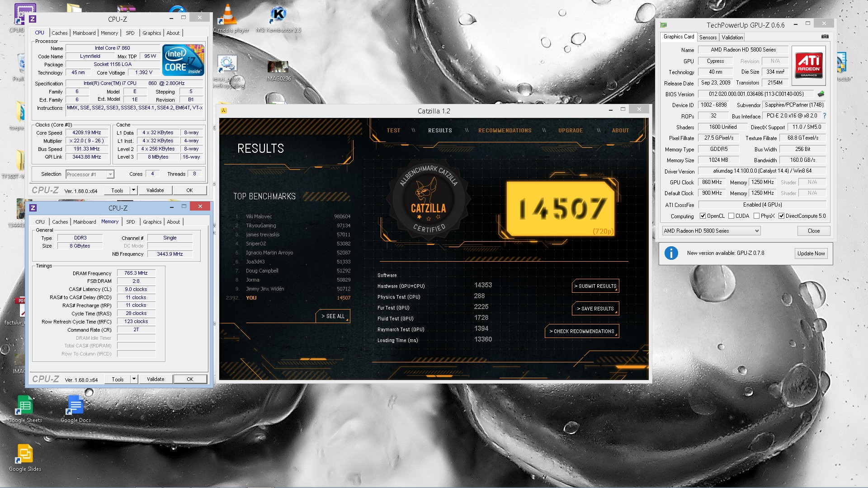
Task: Click SAVE RESULTS in Catzilla
Action: pyautogui.click(x=595, y=309)
